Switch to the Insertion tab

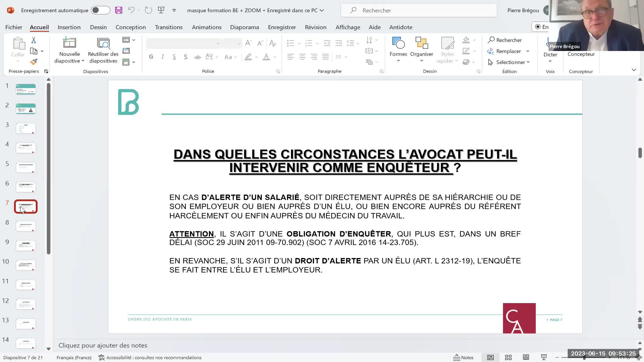69,27
